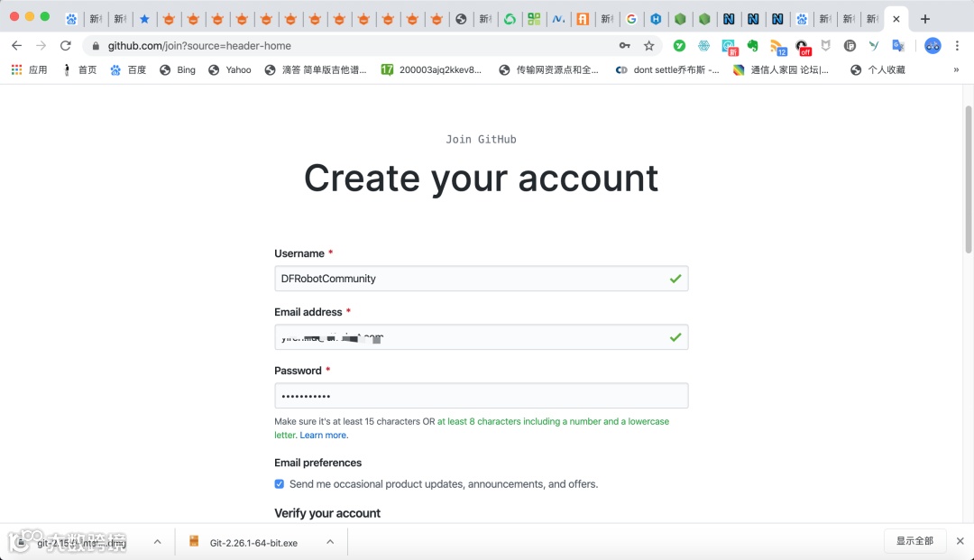
Task: Open the saved passwords key icon
Action: (625, 45)
